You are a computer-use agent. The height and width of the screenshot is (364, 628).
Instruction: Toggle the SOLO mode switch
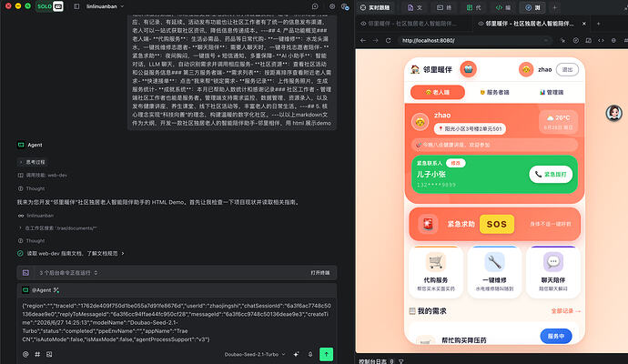coord(50,6)
